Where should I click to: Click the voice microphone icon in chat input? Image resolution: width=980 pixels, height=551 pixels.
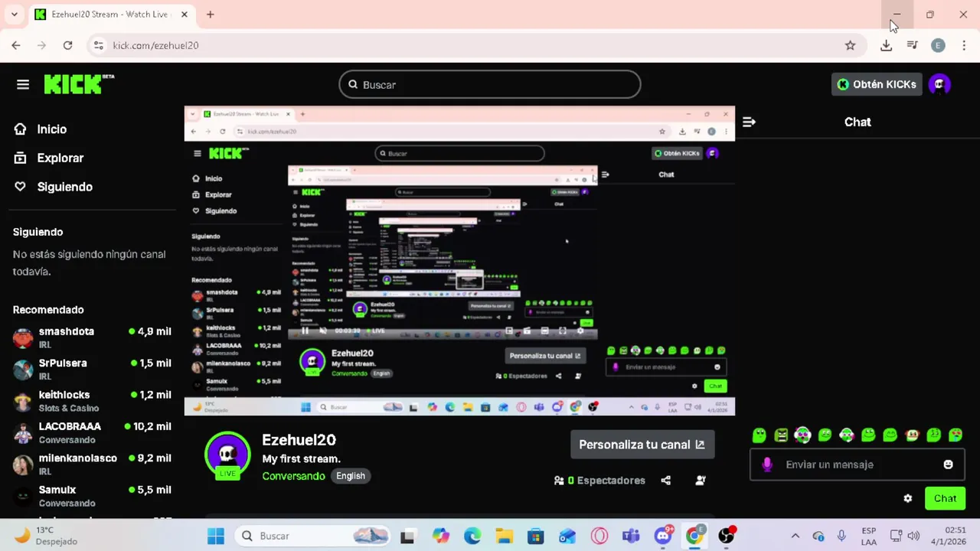point(767,465)
